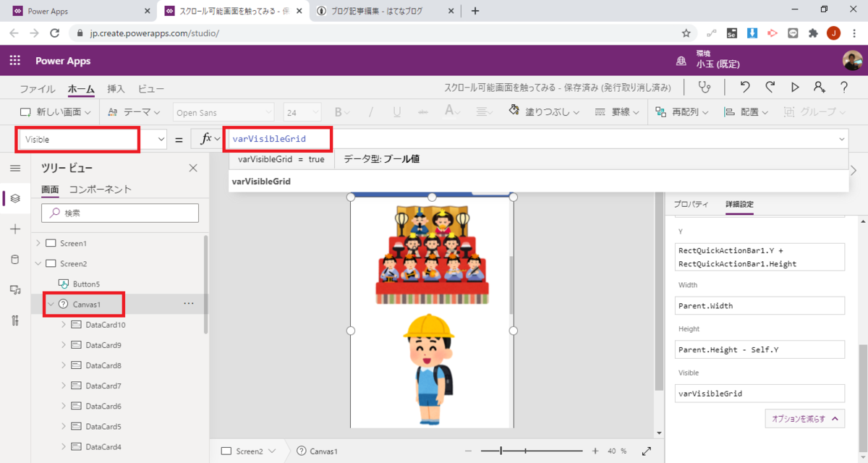Expand the formula bar chevron
The width and height of the screenshot is (868, 463).
[x=841, y=139]
